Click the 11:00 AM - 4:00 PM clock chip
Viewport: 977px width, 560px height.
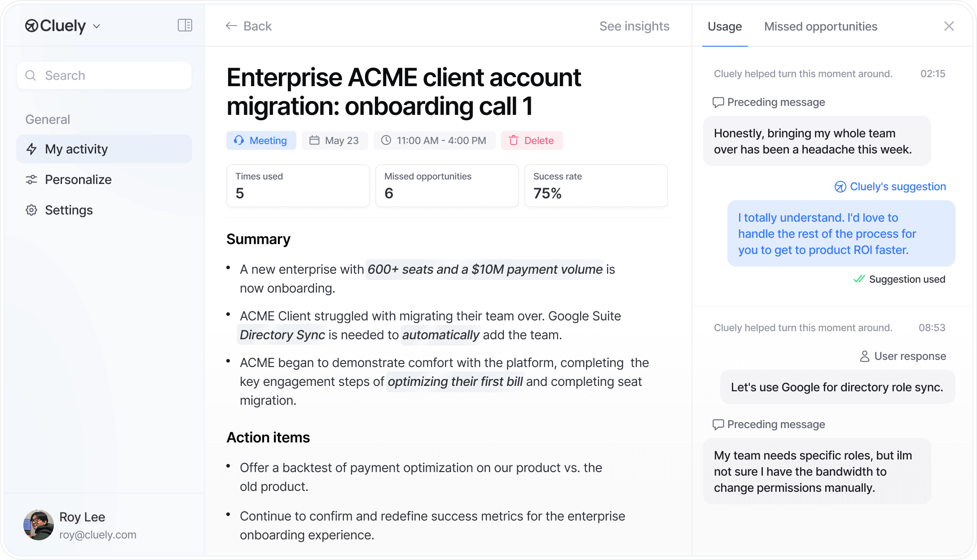coord(434,140)
